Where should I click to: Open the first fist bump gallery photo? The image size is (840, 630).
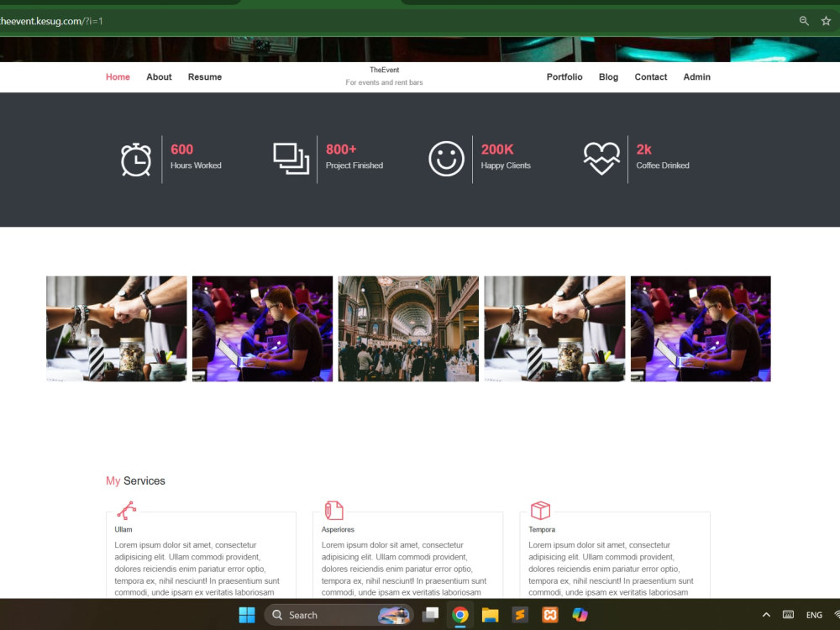click(116, 329)
